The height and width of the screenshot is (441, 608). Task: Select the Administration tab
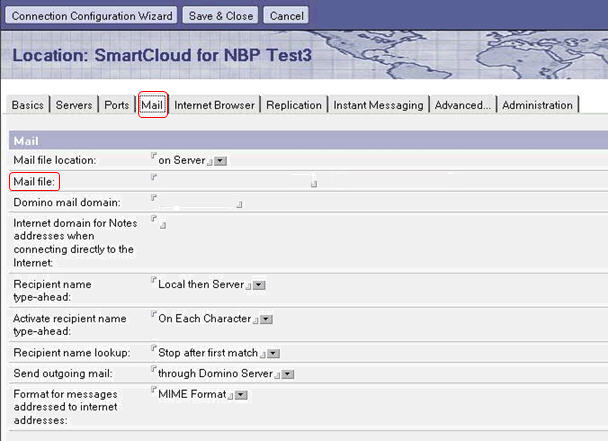537,105
